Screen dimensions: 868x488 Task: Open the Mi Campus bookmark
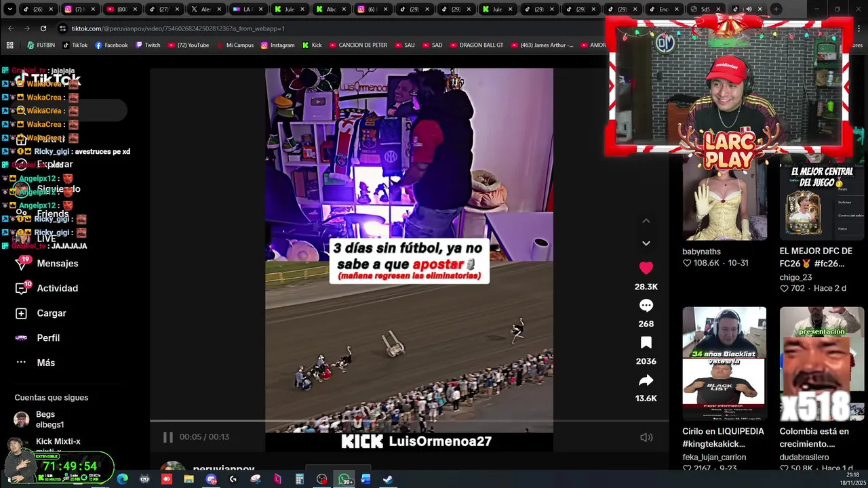tap(235, 45)
